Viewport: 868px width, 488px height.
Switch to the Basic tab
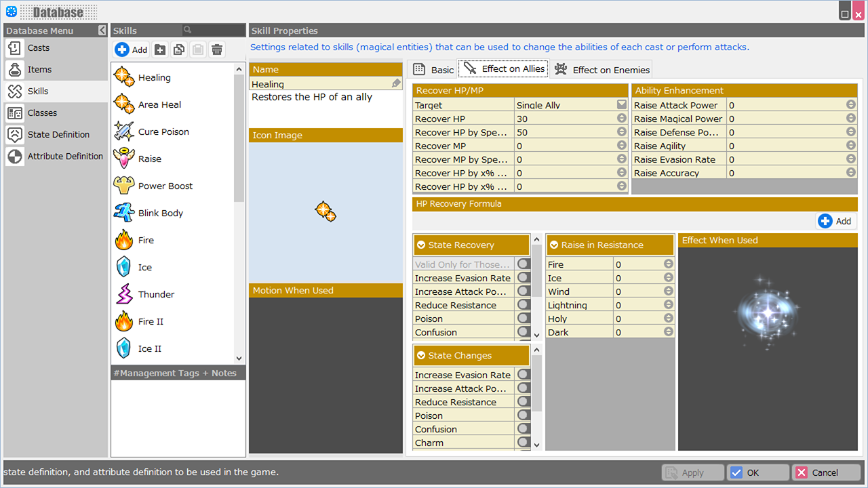[434, 70]
